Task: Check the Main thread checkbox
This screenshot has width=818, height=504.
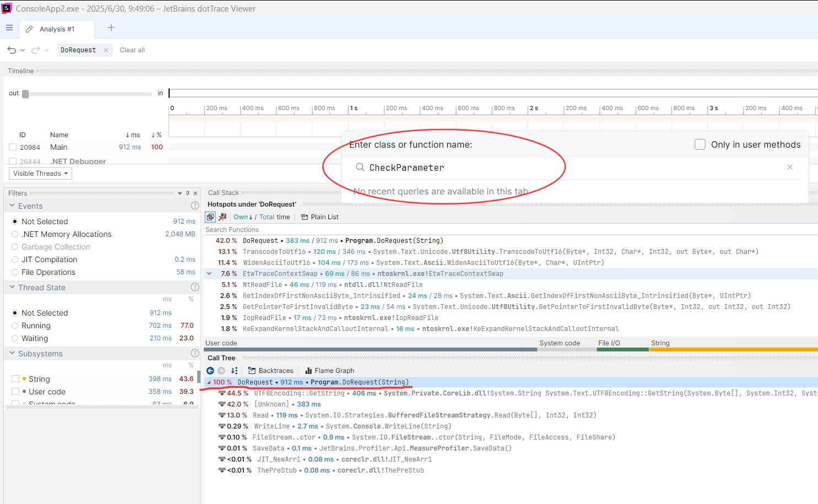Action: [x=13, y=147]
